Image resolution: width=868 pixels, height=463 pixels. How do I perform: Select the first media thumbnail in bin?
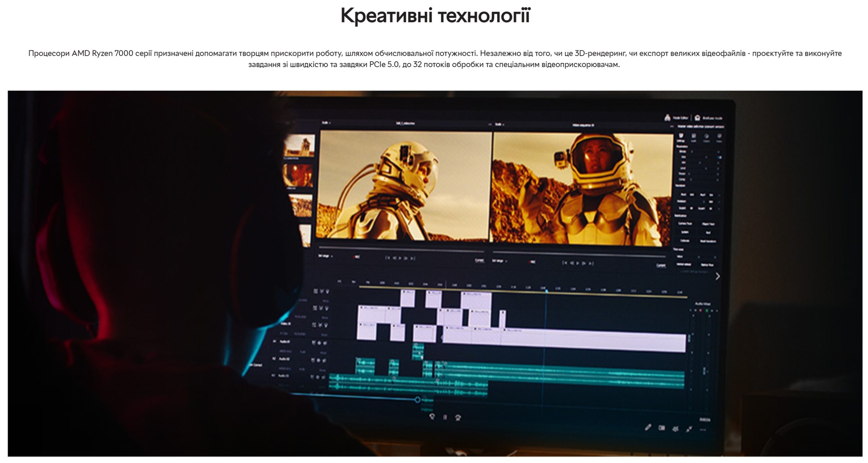tap(300, 145)
